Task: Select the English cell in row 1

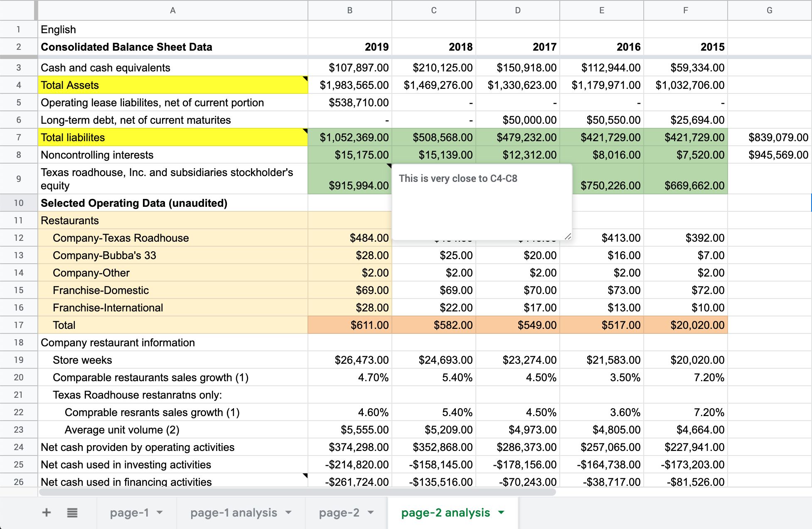Action: (x=173, y=29)
